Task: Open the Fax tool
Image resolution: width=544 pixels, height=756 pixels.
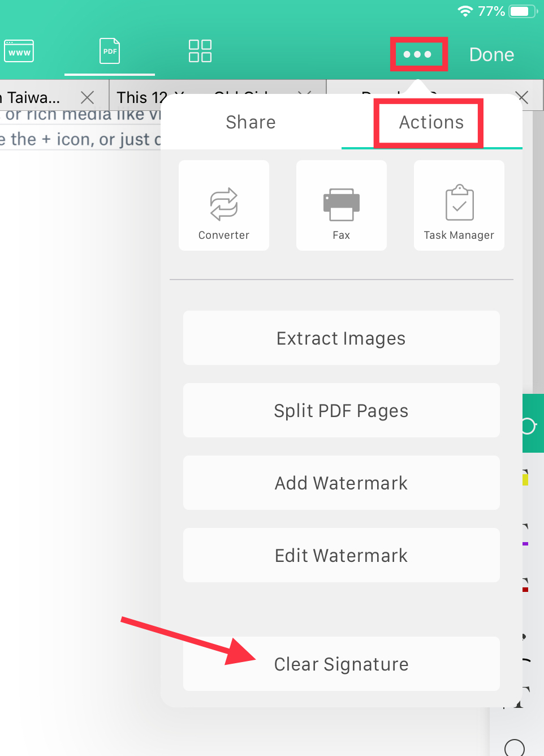Action: point(342,205)
